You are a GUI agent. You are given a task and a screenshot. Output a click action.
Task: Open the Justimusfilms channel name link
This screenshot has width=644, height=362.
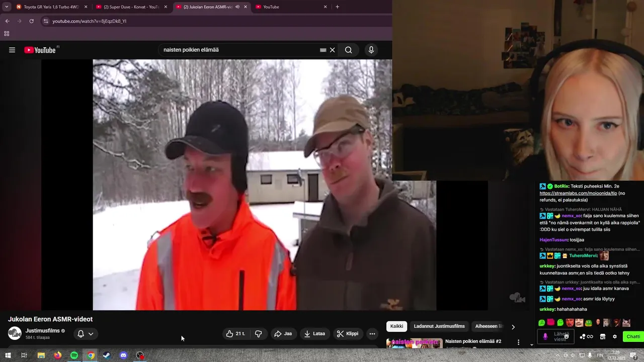tap(42, 331)
